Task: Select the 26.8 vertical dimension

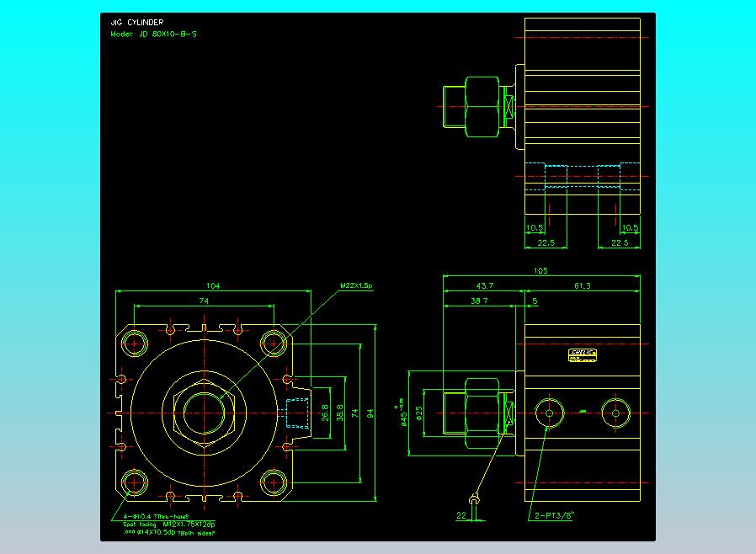Action: 325,413
